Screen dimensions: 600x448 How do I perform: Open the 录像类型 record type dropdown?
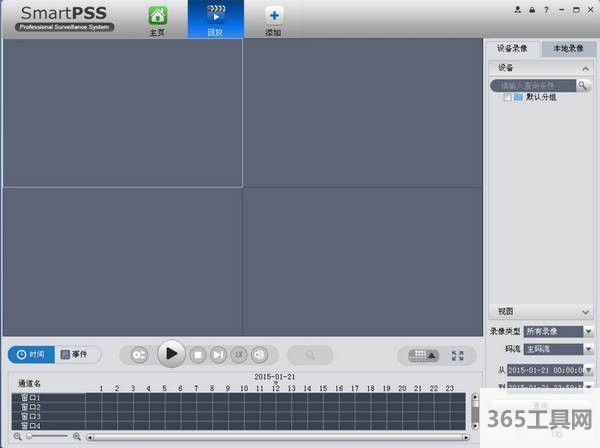click(588, 331)
